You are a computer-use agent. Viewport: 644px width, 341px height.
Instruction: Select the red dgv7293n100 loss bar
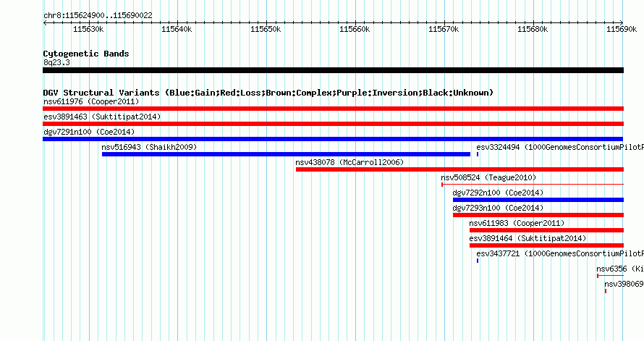tap(538, 215)
